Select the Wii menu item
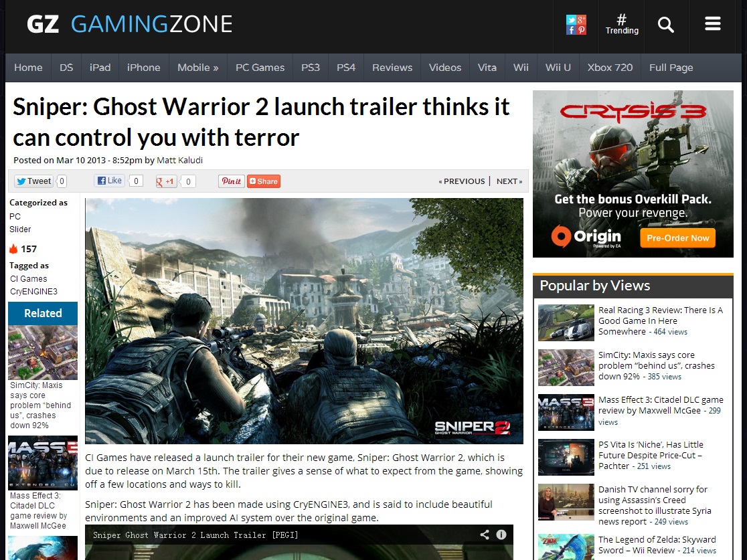Image resolution: width=747 pixels, height=560 pixels. coord(521,68)
